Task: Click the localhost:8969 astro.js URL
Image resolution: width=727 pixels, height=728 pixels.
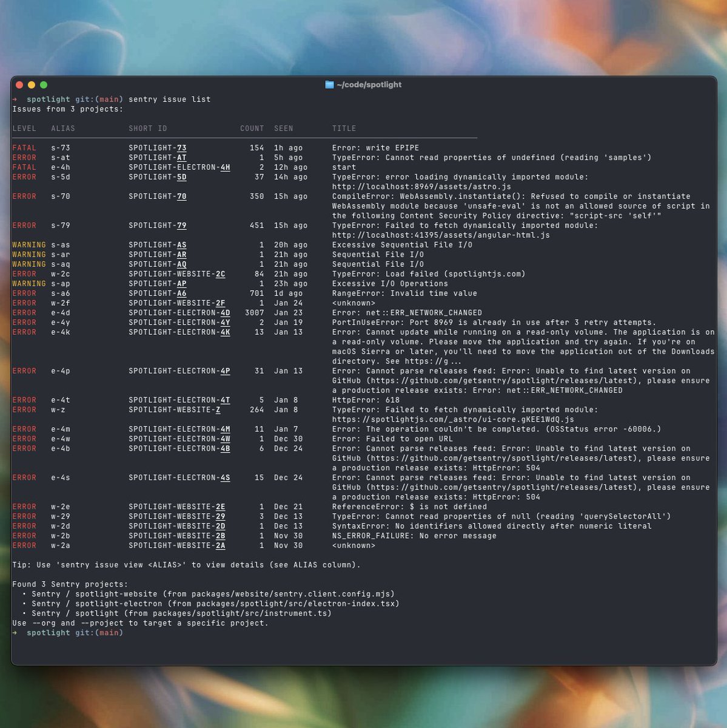Action: [x=422, y=187]
